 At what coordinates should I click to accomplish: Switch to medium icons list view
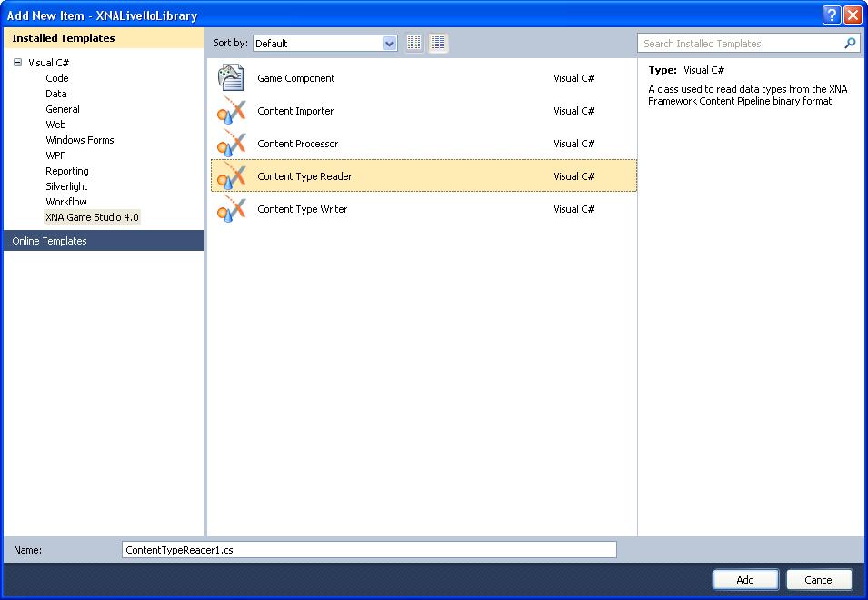(438, 43)
